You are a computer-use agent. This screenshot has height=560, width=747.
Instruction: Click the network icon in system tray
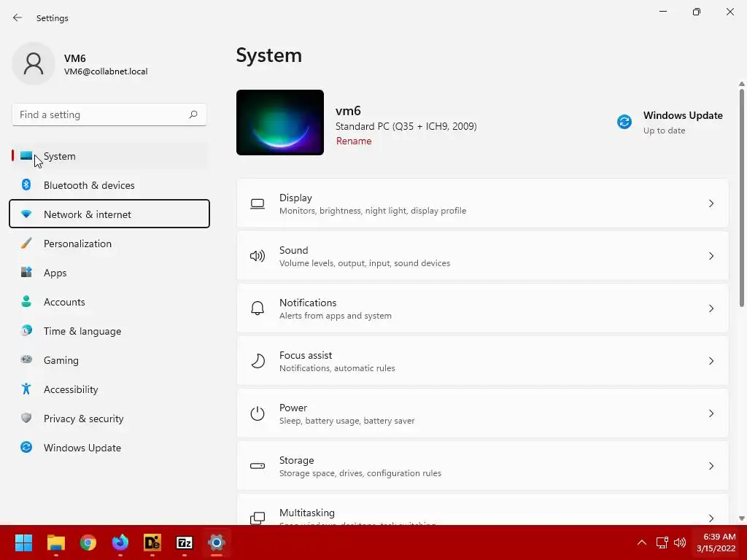pyautogui.click(x=662, y=542)
